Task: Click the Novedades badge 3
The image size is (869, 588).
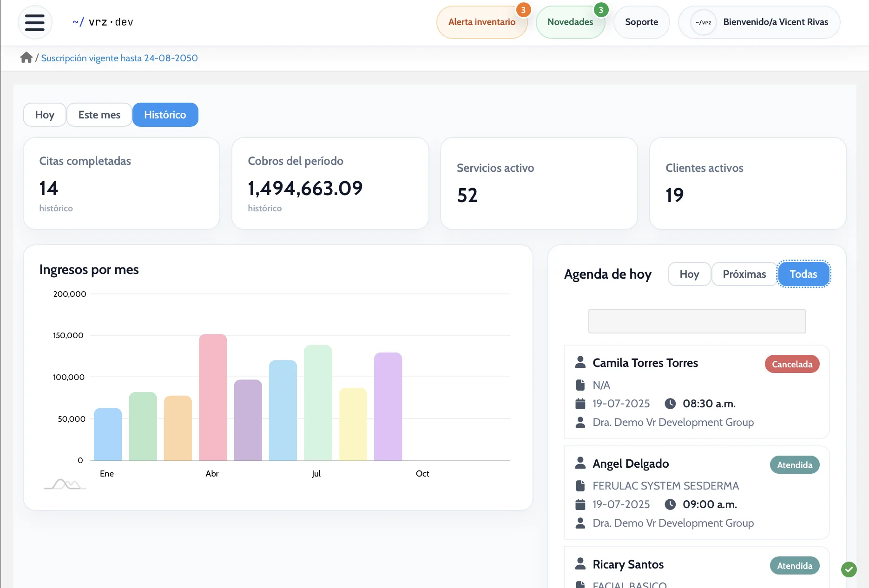Action: 601,10
